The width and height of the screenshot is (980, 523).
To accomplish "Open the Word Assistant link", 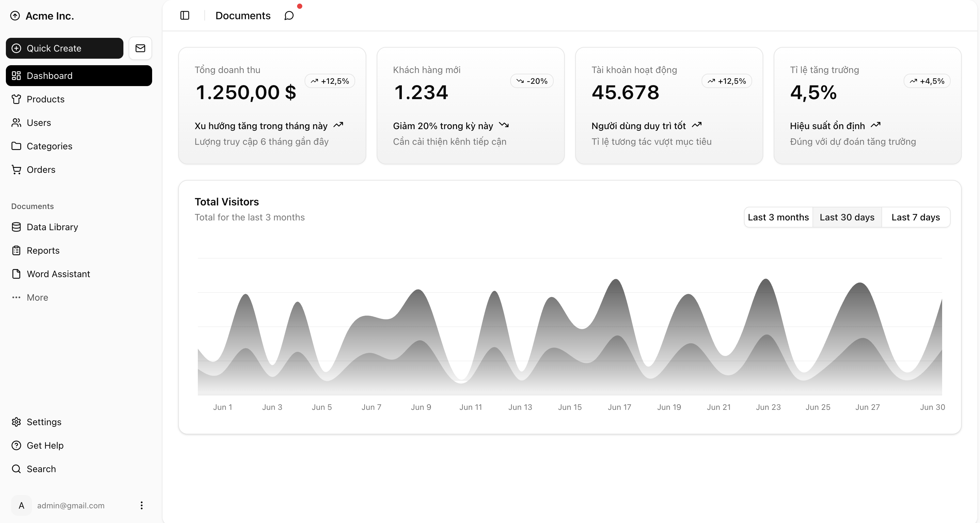I will click(x=58, y=274).
